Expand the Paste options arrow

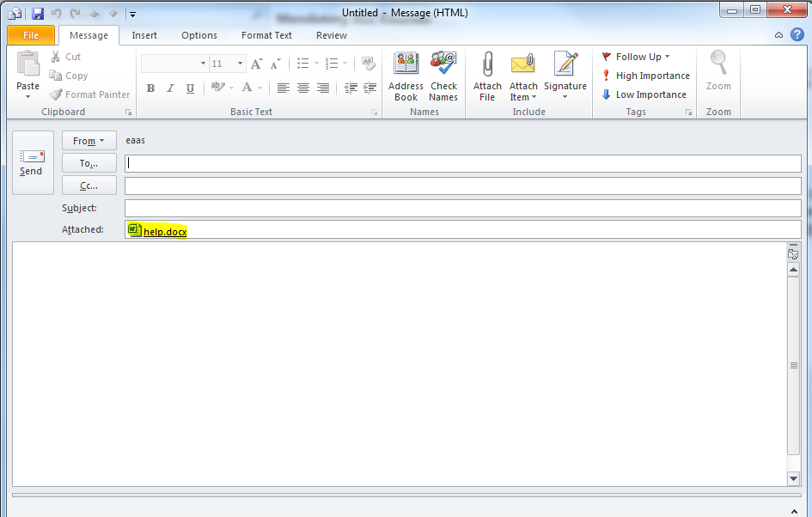28,96
